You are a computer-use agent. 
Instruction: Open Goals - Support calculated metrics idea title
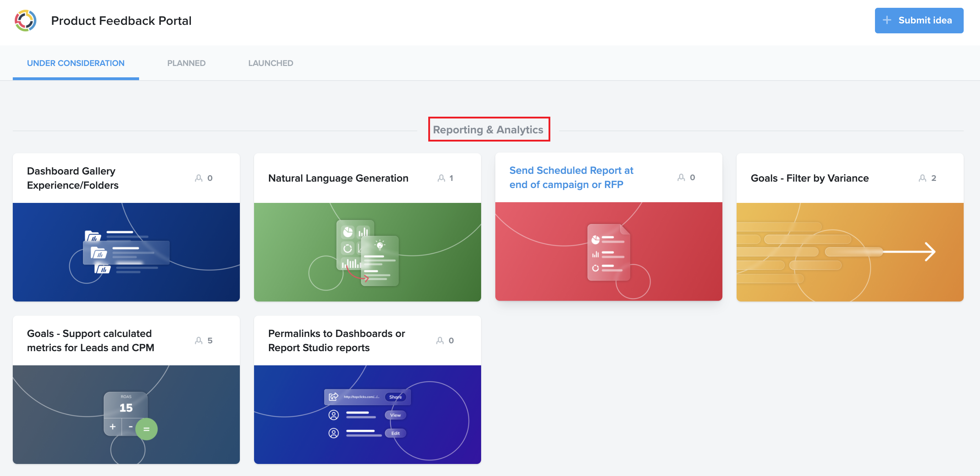pos(90,340)
